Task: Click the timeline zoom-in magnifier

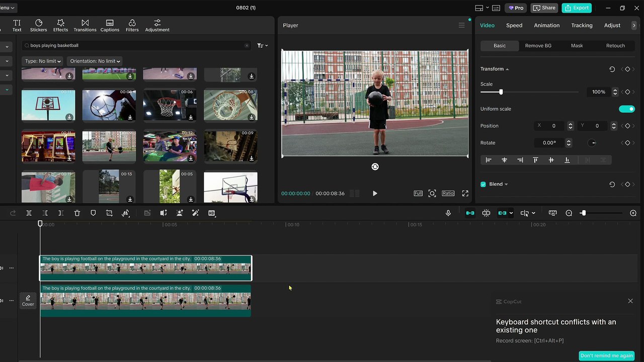Action: [633, 213]
